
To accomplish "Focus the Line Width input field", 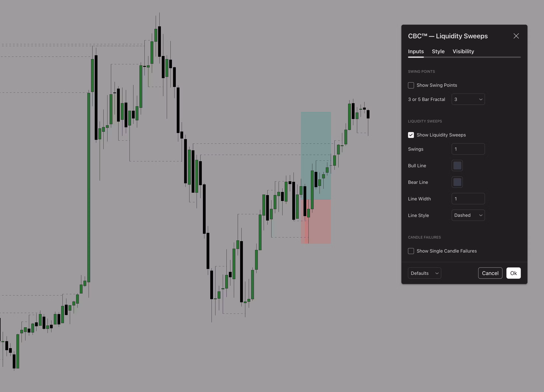I will click(x=468, y=199).
